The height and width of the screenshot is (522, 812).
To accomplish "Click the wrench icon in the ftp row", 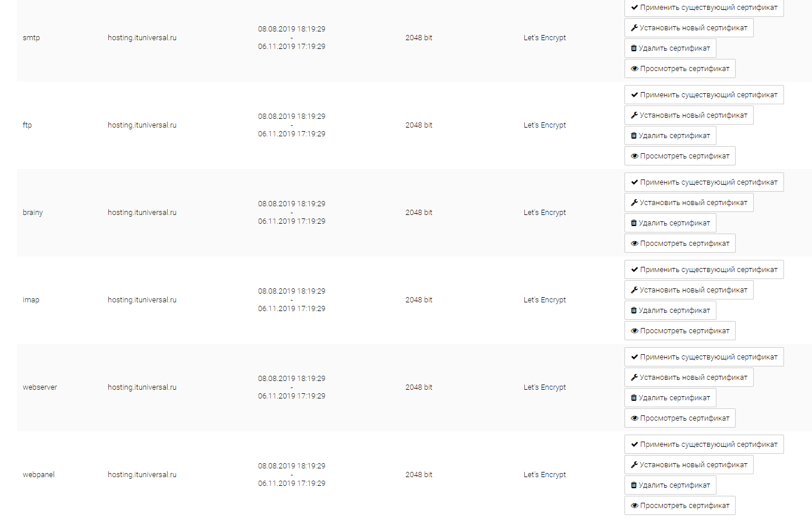I will click(x=634, y=115).
